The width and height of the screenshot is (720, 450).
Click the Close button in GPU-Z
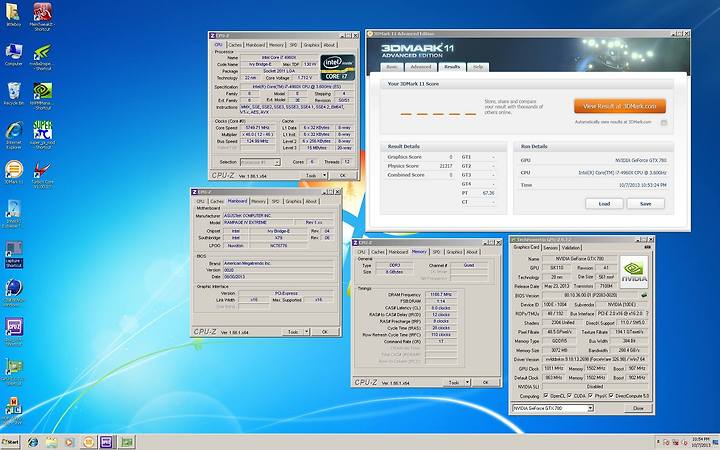[638, 408]
